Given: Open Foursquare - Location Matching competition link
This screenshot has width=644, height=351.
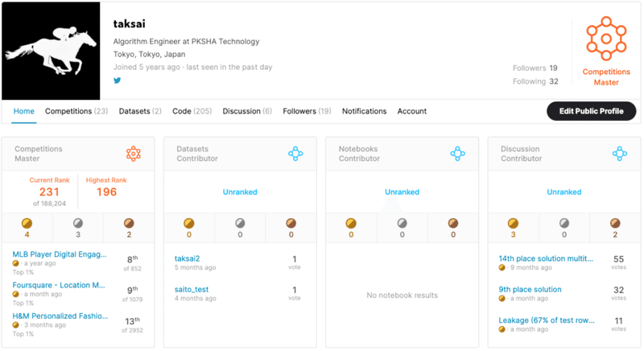Looking at the screenshot, I should pos(59,285).
